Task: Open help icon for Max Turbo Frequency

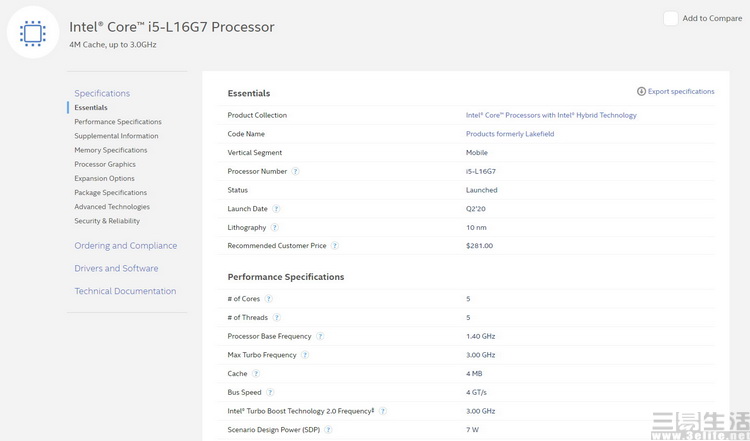Action: click(305, 355)
